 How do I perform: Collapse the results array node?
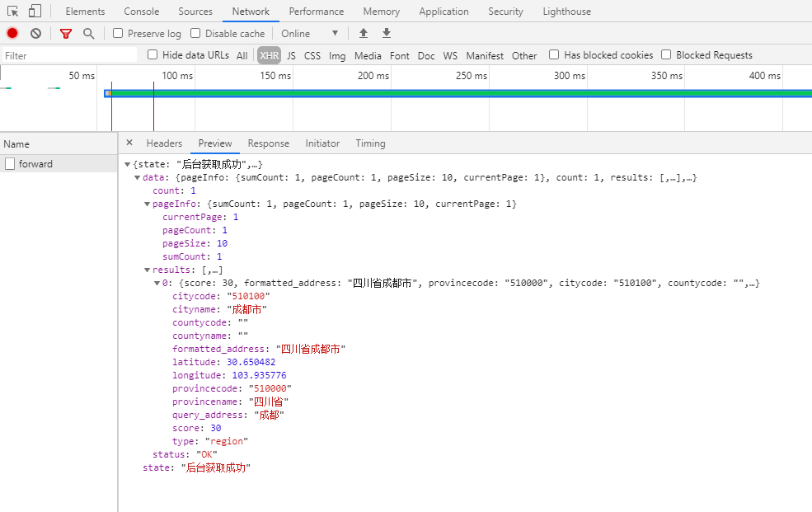[147, 270]
